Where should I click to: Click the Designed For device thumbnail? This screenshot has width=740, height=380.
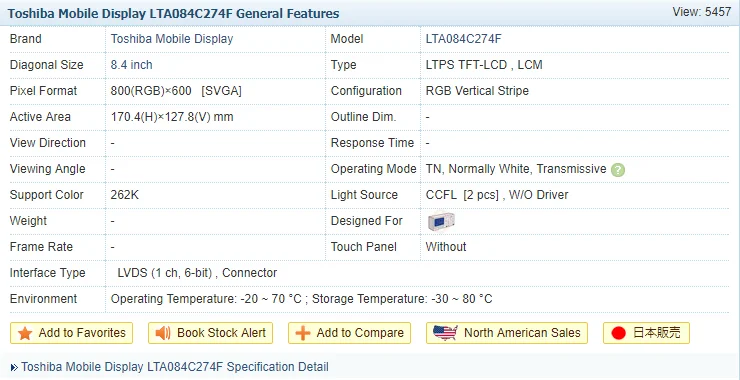[x=441, y=221]
